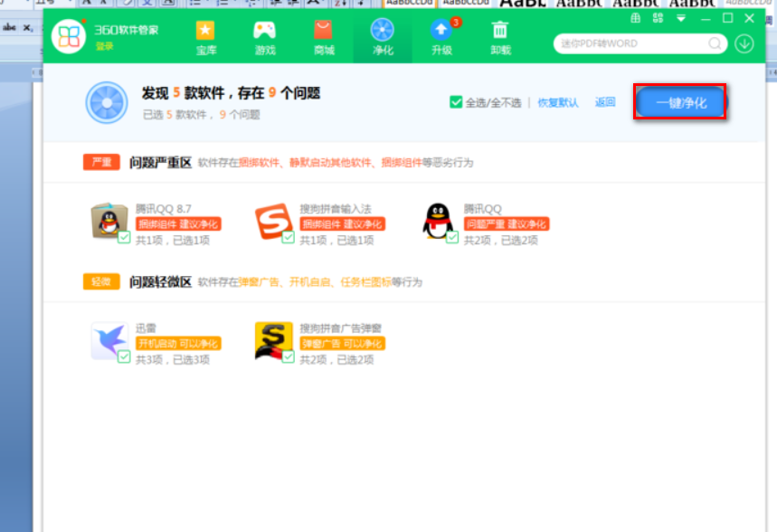Viewport: 777px width, 532px height.
Task: Click the 腾讯QQ 8.7 box icon
Action: pos(109,221)
